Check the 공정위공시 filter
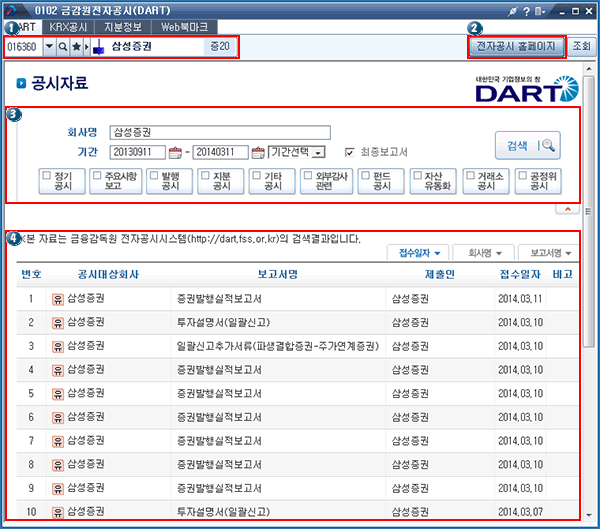600x529 pixels. pos(523,176)
